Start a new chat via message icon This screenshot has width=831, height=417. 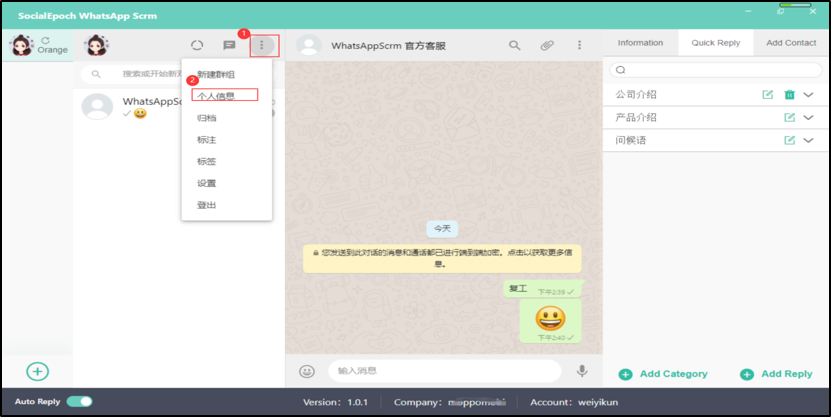point(229,46)
